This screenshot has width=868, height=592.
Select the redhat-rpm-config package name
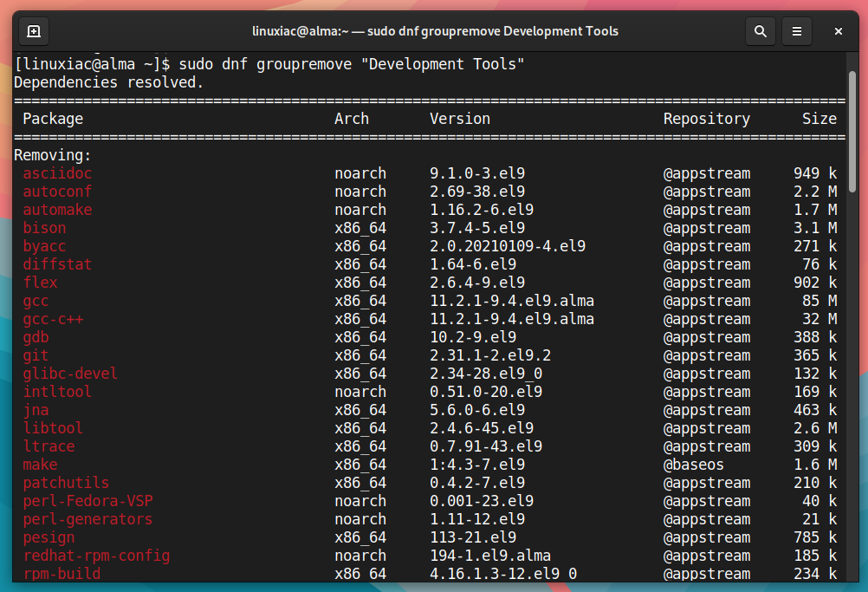(x=96, y=556)
